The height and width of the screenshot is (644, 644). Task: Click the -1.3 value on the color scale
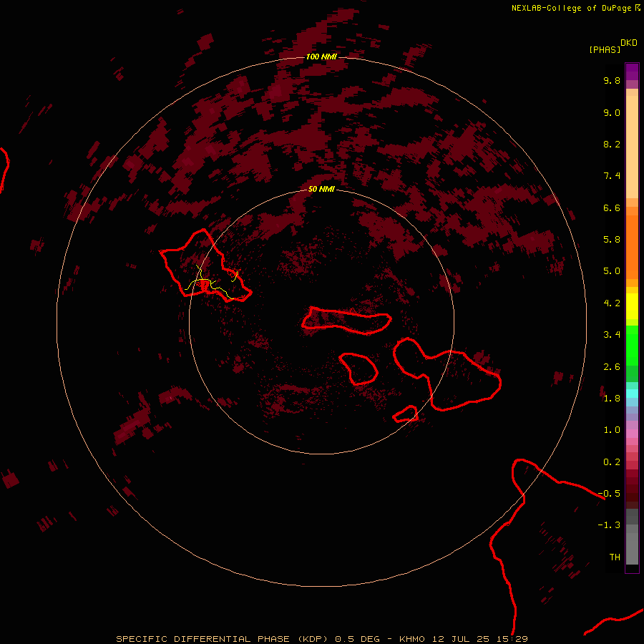pos(609,525)
